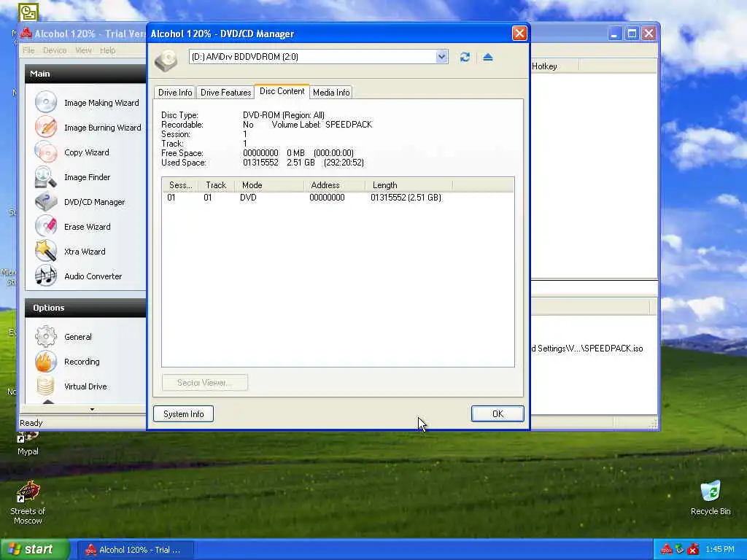Click the System Info button

coord(183,414)
